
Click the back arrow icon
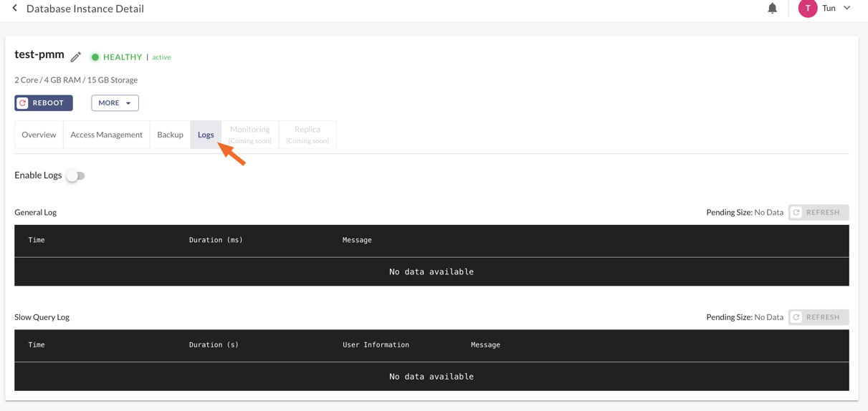tap(14, 9)
